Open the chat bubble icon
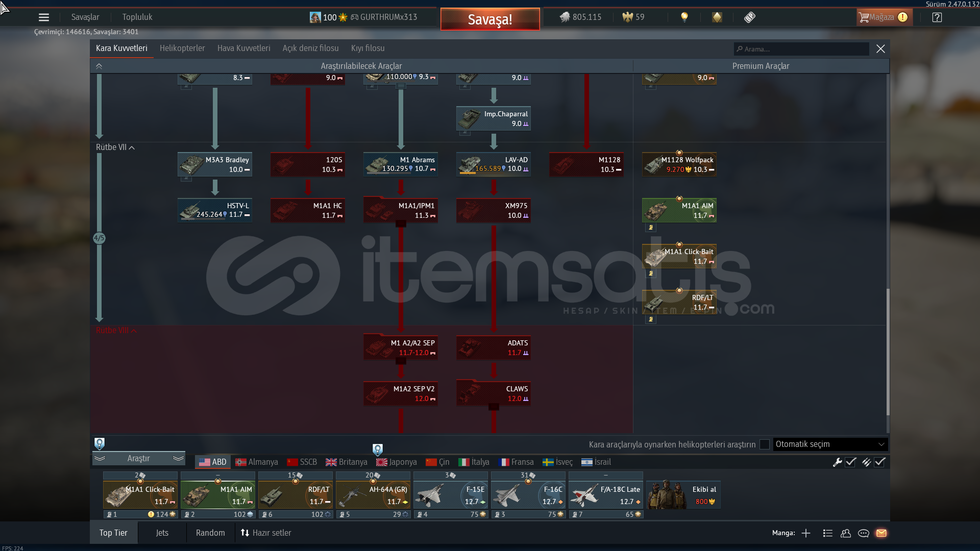The image size is (980, 551). 864,533
